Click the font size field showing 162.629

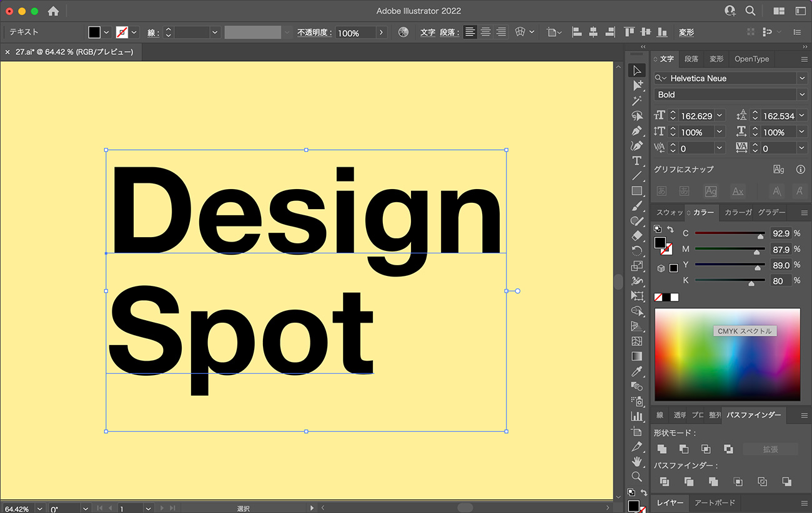(x=696, y=115)
